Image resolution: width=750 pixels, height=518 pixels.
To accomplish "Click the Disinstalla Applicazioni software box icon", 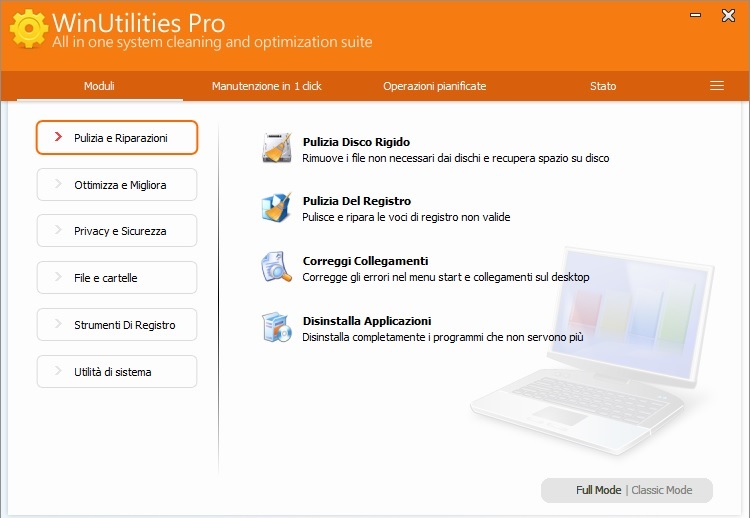I will click(x=277, y=327).
